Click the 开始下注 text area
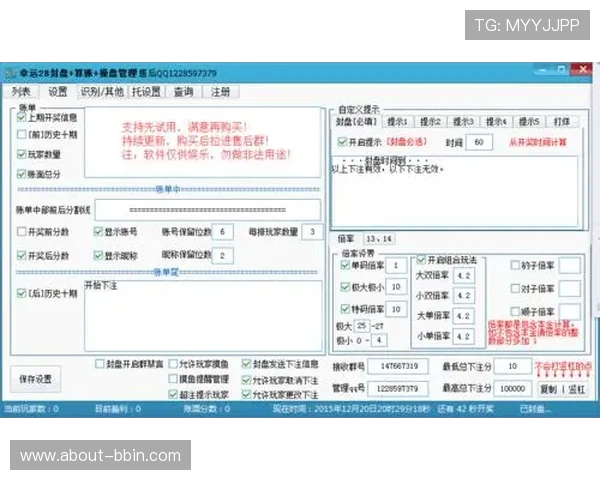Screen dimensions: 600x480 coord(203,316)
